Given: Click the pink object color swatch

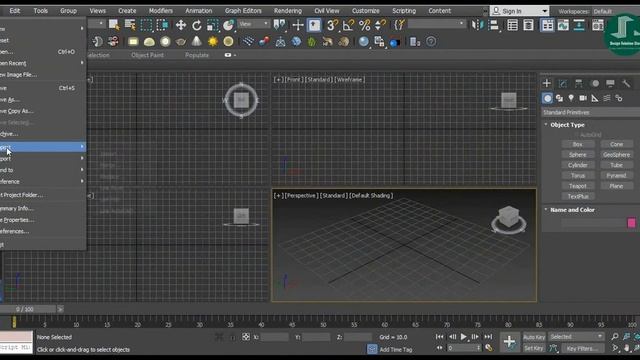Looking at the screenshot, I should pyautogui.click(x=631, y=222).
